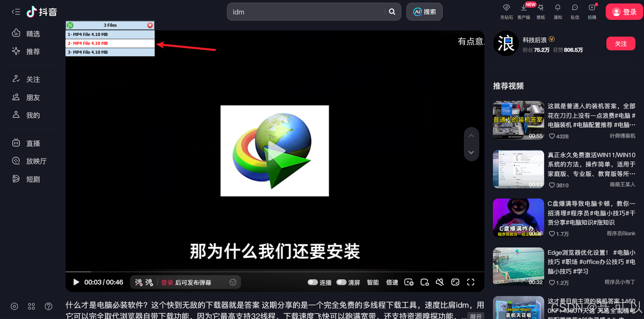Open help question mark icon
The width and height of the screenshot is (644, 319).
49,306
